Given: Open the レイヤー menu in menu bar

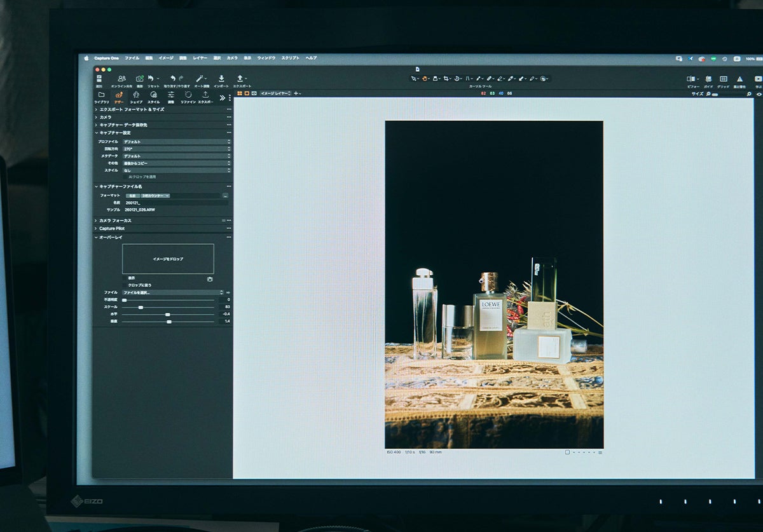Looking at the screenshot, I should pyautogui.click(x=200, y=58).
